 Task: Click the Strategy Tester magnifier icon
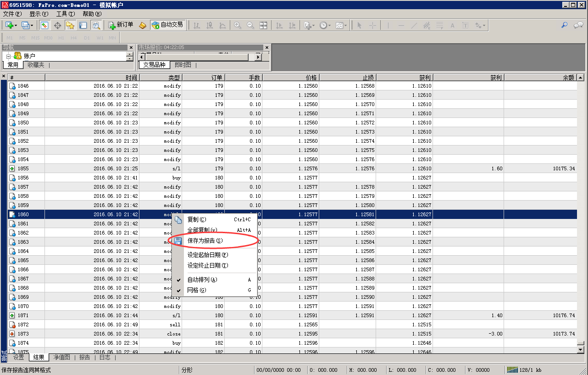point(95,25)
